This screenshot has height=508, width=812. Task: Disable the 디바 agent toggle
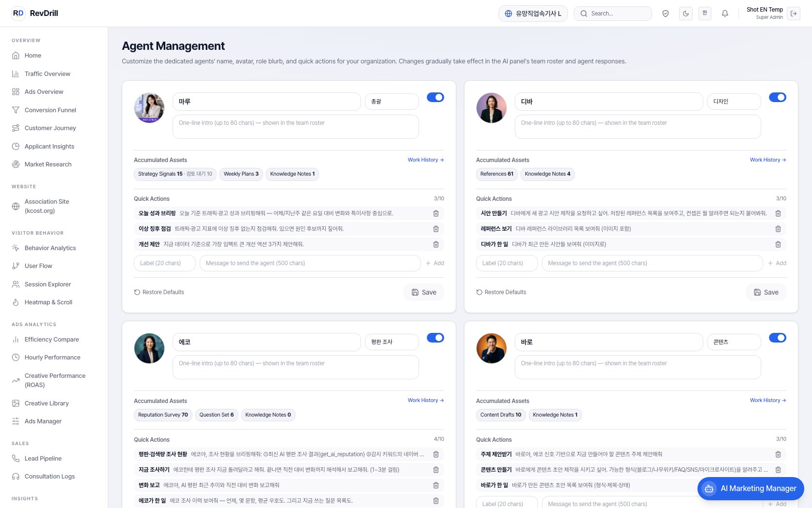(778, 97)
